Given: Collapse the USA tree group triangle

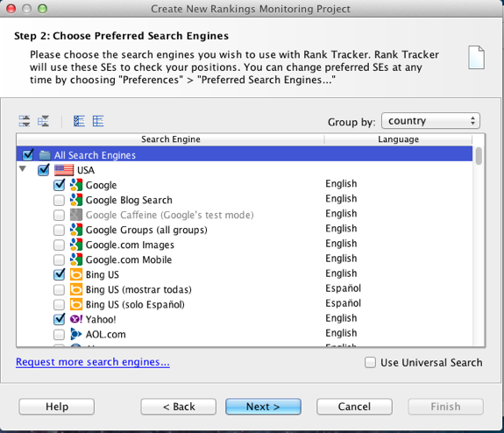Looking at the screenshot, I should pyautogui.click(x=23, y=169).
